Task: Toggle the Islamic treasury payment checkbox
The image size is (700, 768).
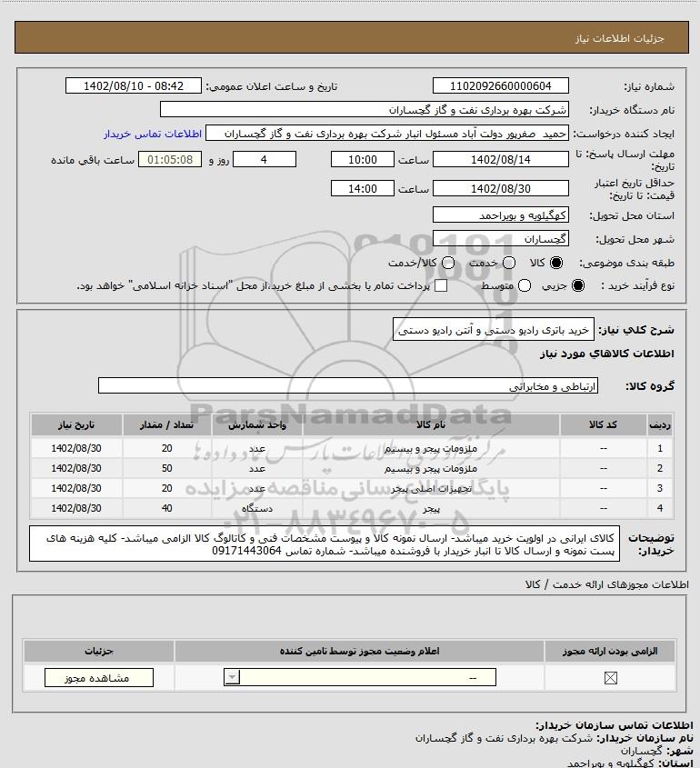Action: click(x=441, y=285)
